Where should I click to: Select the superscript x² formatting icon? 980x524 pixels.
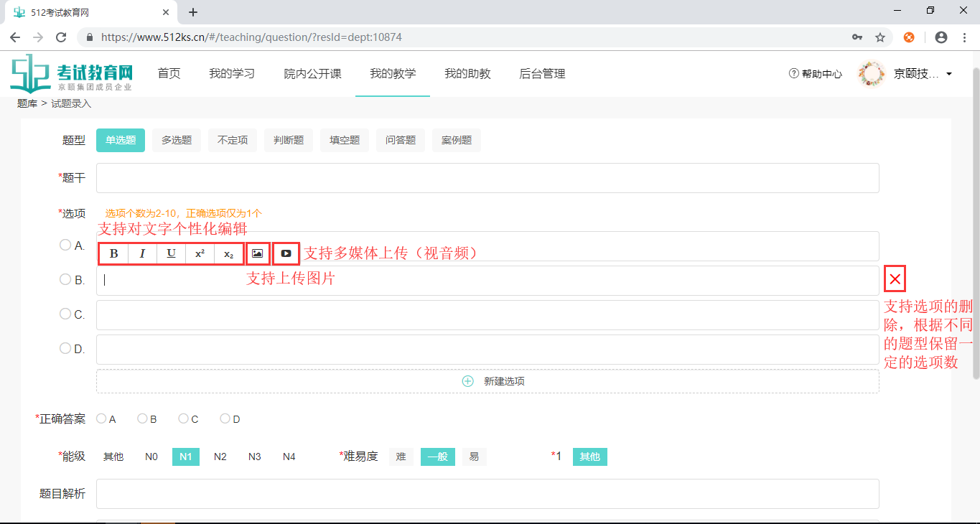click(x=199, y=253)
